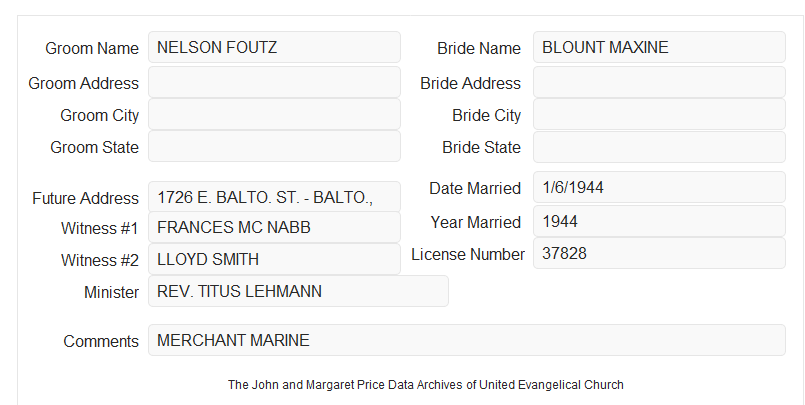Select the Future Address field
The image size is (805, 405).
[274, 197]
